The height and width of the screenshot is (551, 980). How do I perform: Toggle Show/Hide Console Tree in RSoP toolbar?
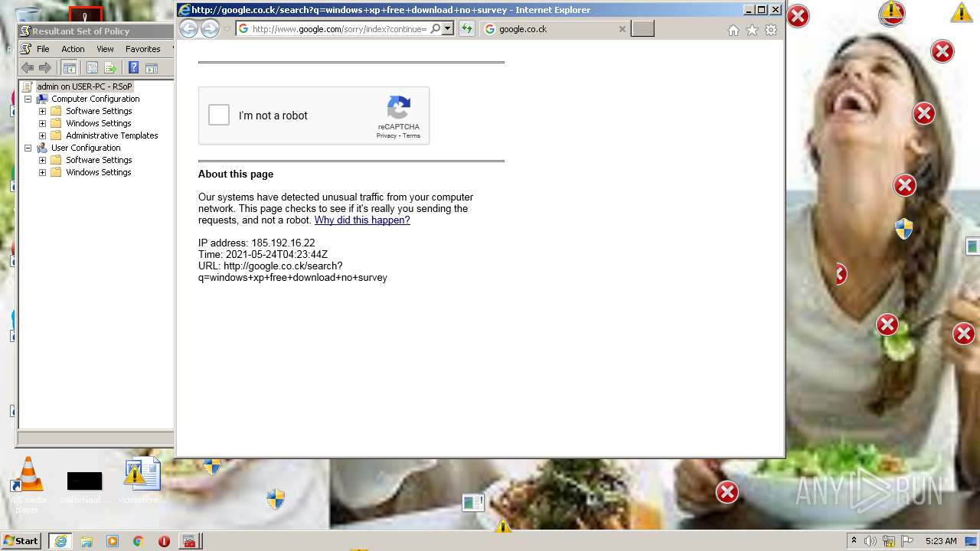point(70,67)
